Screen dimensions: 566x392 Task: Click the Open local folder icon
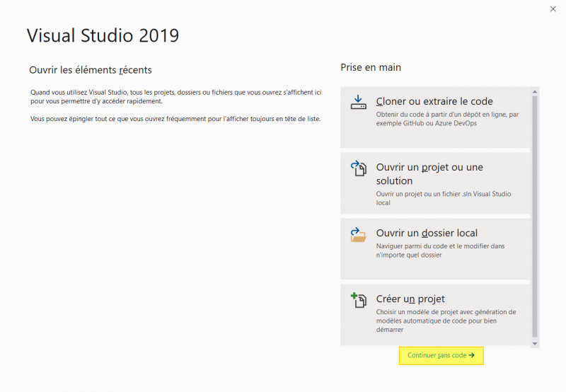359,235
